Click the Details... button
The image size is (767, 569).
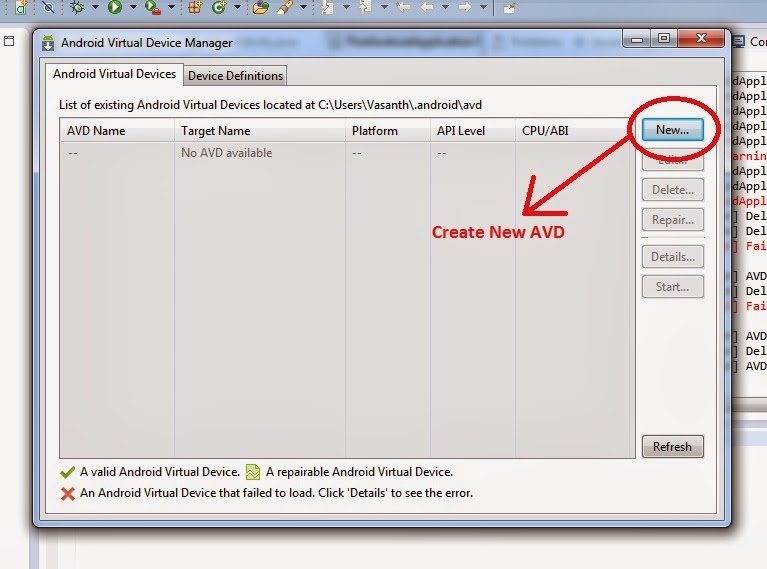(673, 257)
